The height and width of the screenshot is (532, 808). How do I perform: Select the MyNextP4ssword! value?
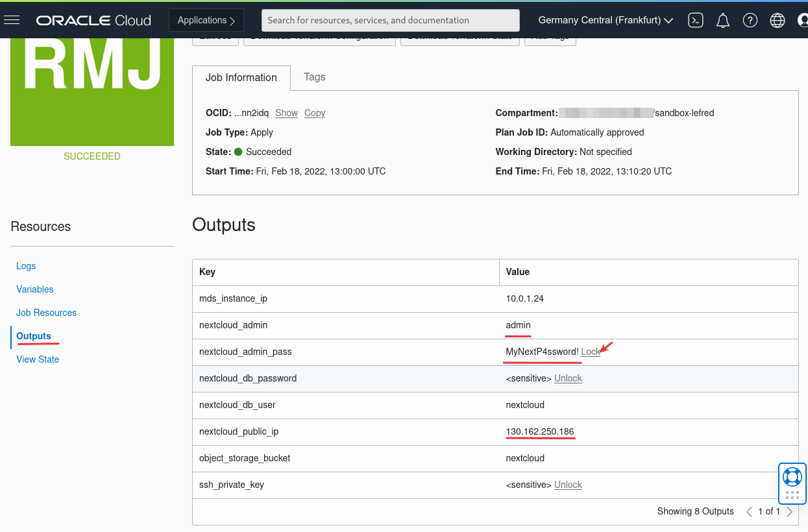pos(543,352)
